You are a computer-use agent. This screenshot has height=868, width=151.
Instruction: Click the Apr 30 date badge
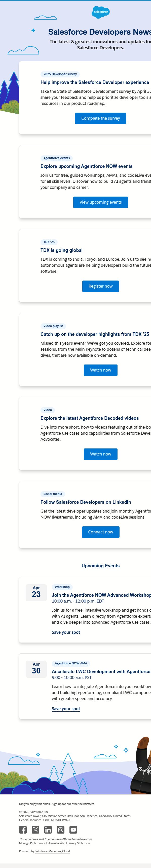tap(36, 669)
